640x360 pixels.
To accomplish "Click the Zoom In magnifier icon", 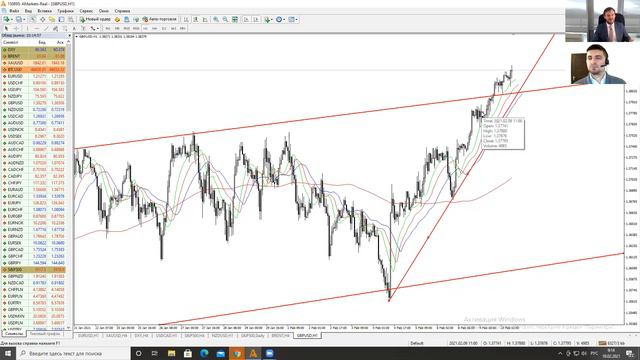I will (x=216, y=19).
